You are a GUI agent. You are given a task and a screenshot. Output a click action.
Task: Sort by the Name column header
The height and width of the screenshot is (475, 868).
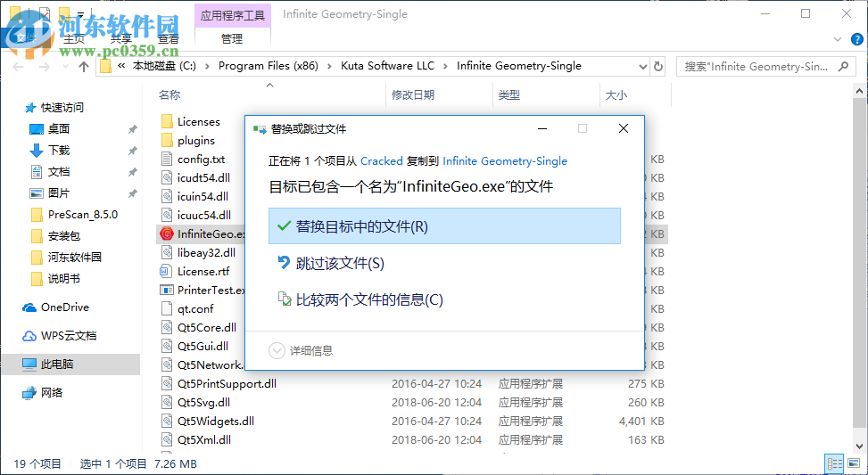coord(169,95)
